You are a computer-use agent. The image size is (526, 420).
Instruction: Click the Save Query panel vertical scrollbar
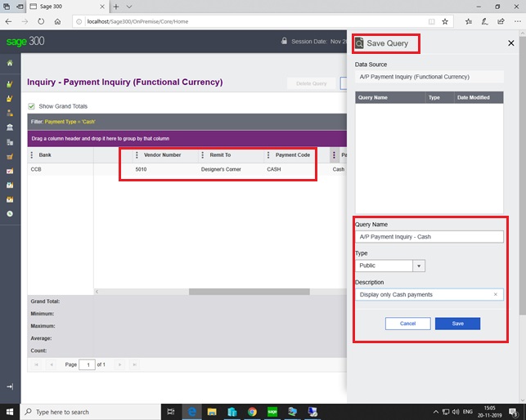coord(522,176)
